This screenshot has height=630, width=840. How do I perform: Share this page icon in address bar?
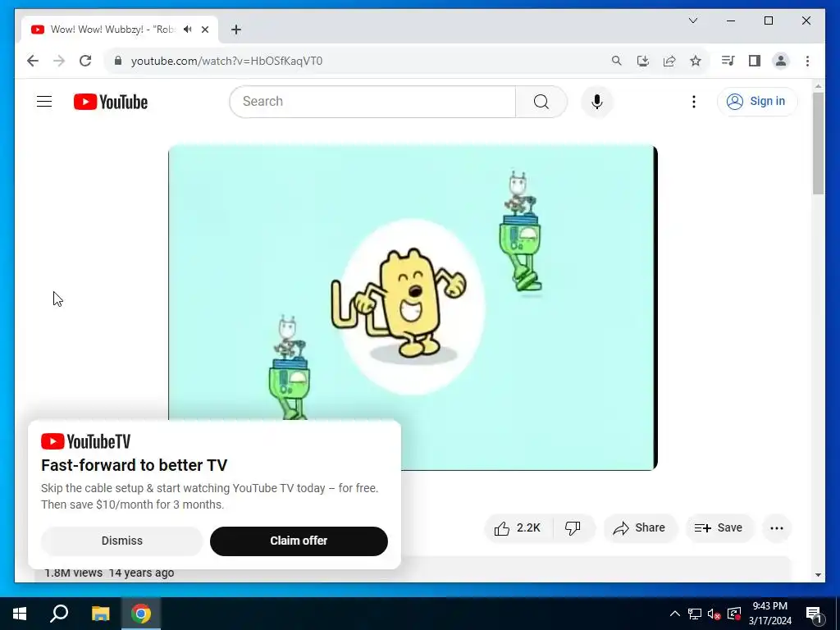tap(669, 61)
